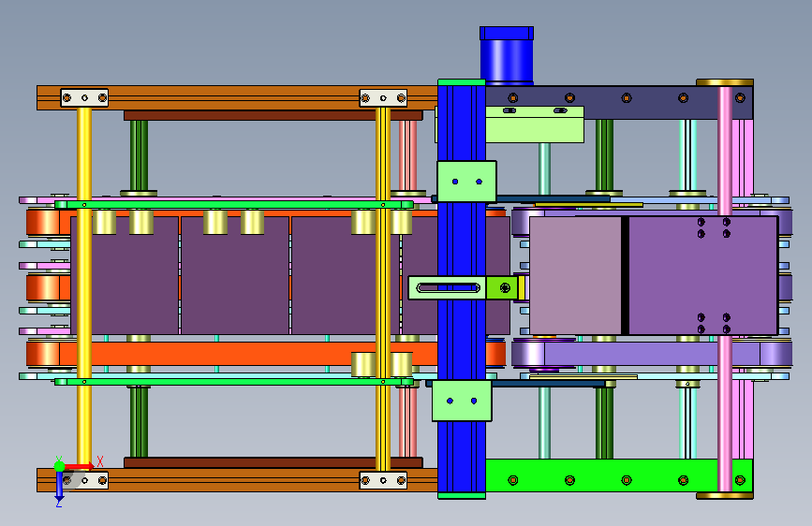This screenshot has width=812, height=526.
Task: Select the purple plate with eight screw holes
Action: (x=703, y=275)
